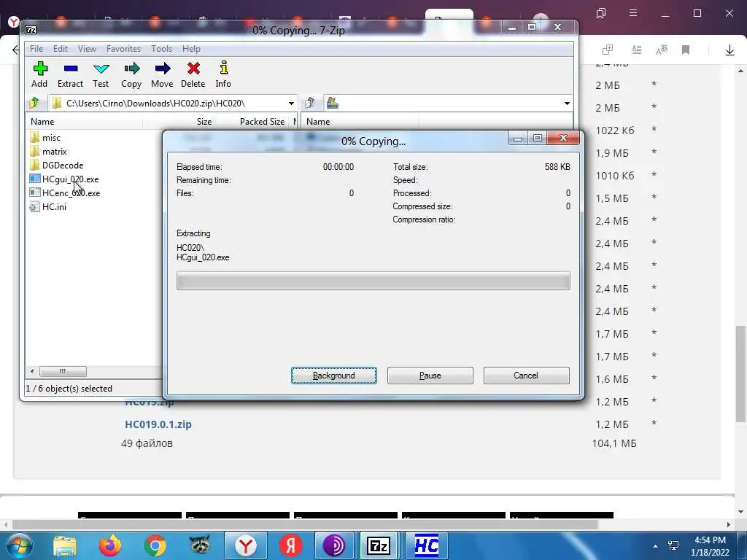Click the browser translate icon
This screenshot has width=747, height=560.
[662, 50]
